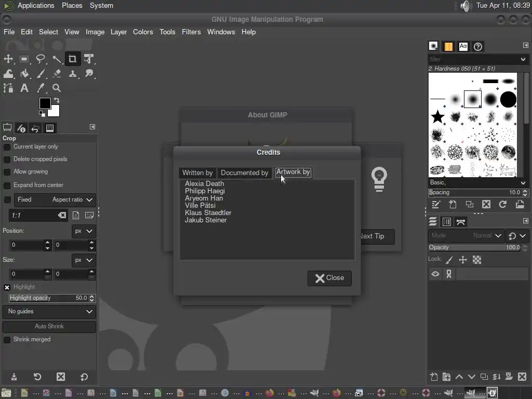The image size is (532, 399).
Task: Open the Images tab in toolbox dock
Action: click(49, 128)
